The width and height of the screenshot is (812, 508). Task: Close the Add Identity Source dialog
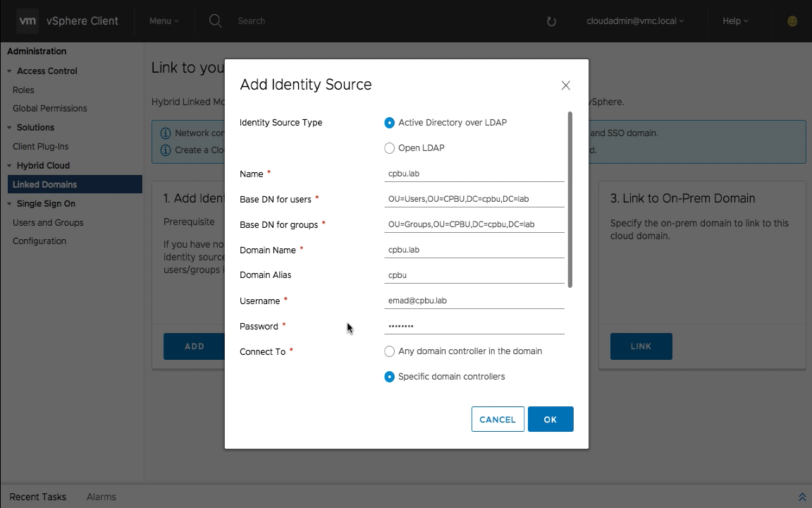(565, 85)
